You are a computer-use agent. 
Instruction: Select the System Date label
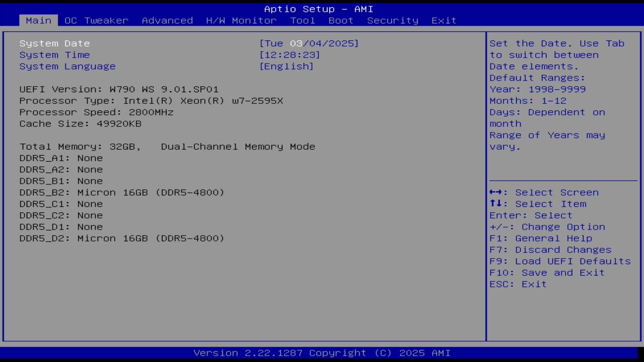coord(55,43)
